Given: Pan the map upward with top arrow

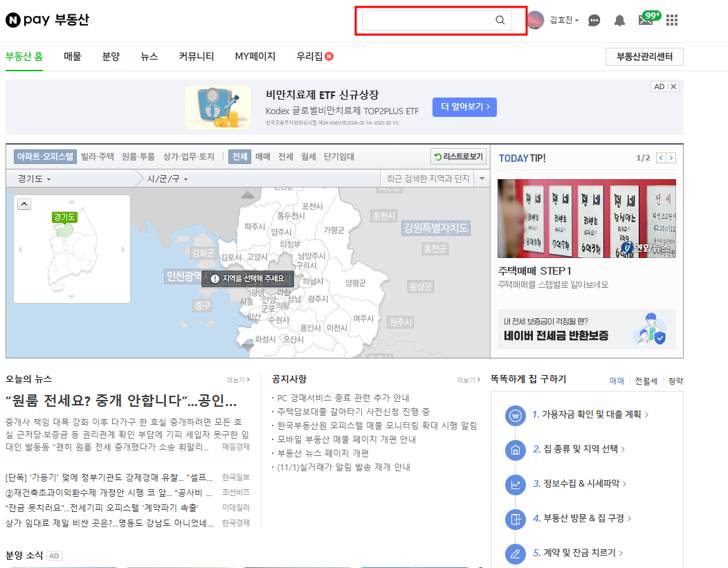Looking at the screenshot, I should point(248,194).
